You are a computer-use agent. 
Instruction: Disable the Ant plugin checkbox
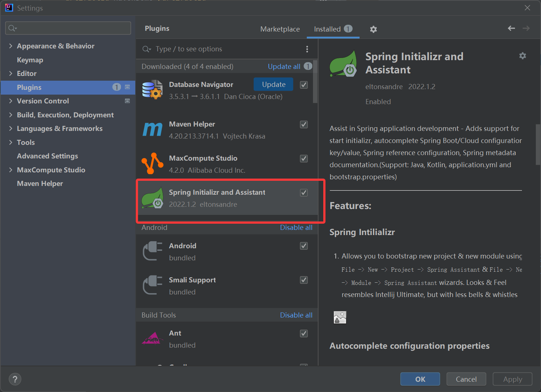point(304,333)
